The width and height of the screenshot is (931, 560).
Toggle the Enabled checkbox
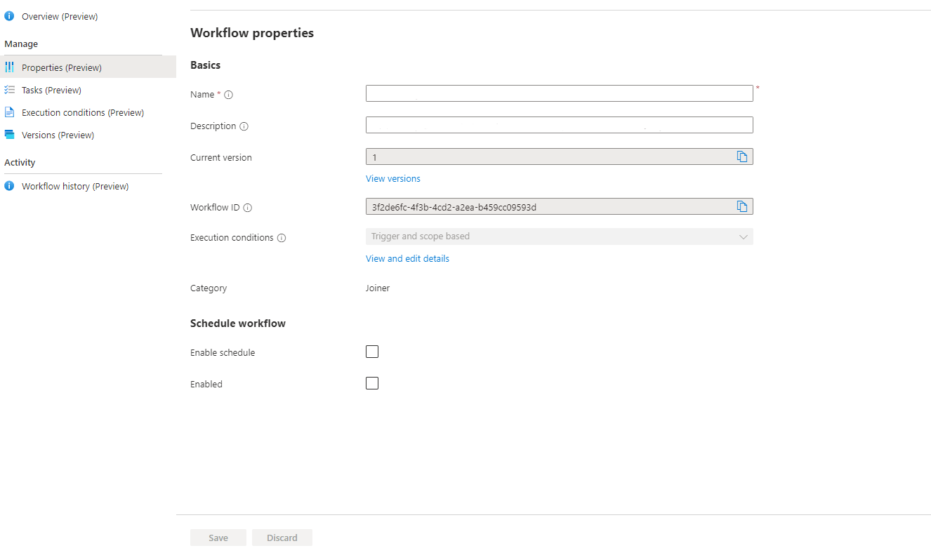click(x=372, y=383)
